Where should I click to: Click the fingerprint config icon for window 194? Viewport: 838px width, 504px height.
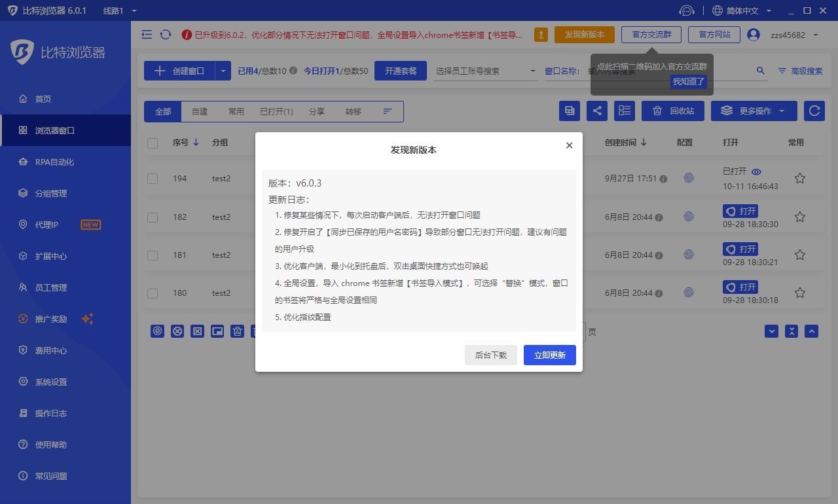click(x=689, y=178)
